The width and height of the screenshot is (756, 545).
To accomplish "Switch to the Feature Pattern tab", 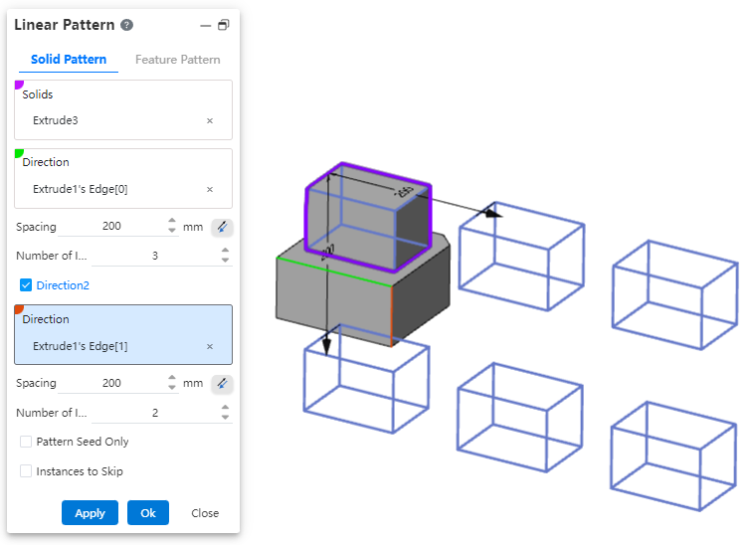I will tap(177, 60).
